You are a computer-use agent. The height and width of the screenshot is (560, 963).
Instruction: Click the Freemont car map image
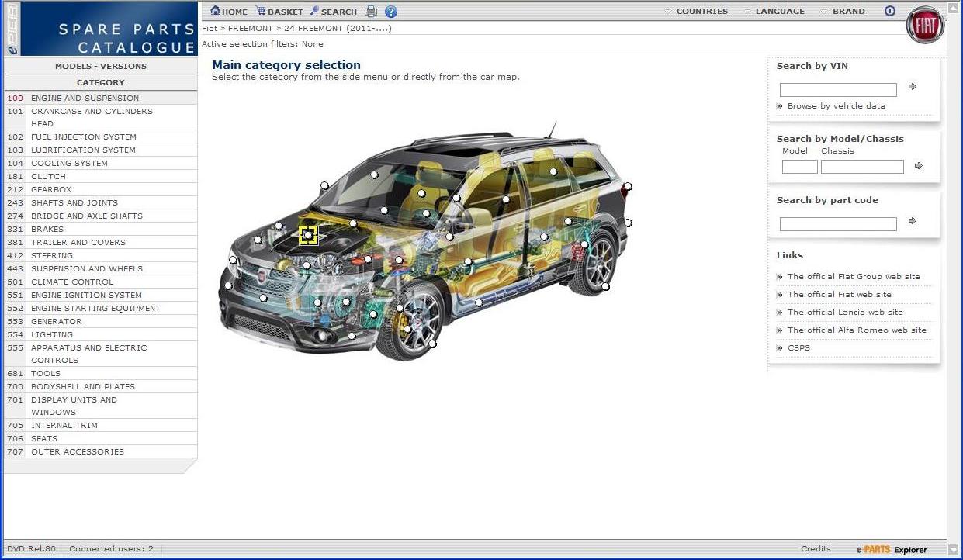point(426,241)
